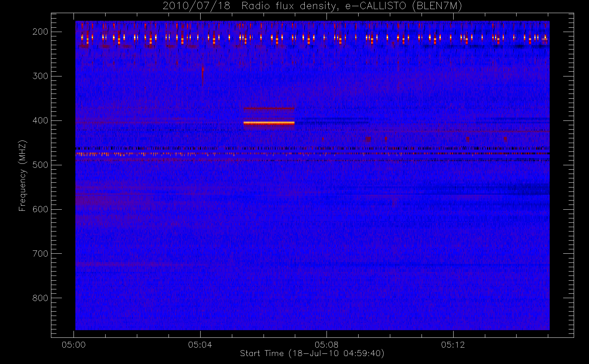
Task: Select the 'Frequency (MHZ)' axis label
Action: 23,175
